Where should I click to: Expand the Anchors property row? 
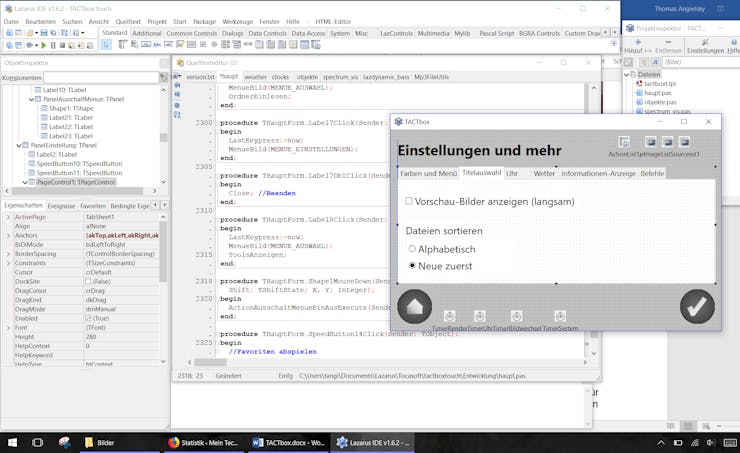[8, 235]
